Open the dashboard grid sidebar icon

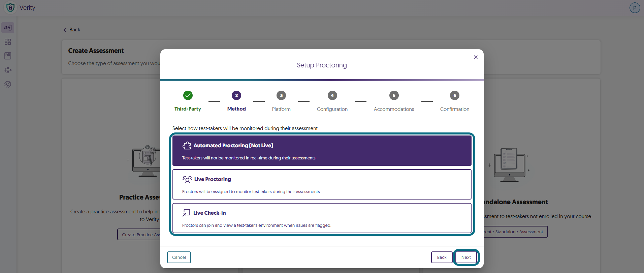point(8,42)
